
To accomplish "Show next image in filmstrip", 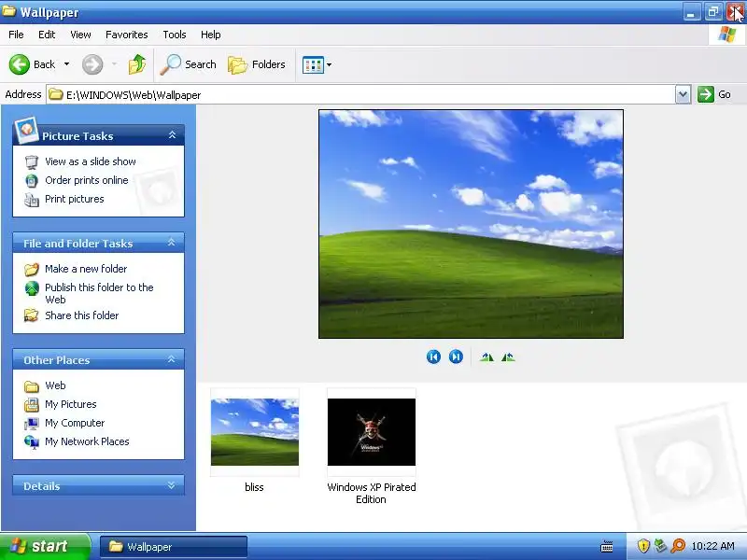I will (x=456, y=357).
